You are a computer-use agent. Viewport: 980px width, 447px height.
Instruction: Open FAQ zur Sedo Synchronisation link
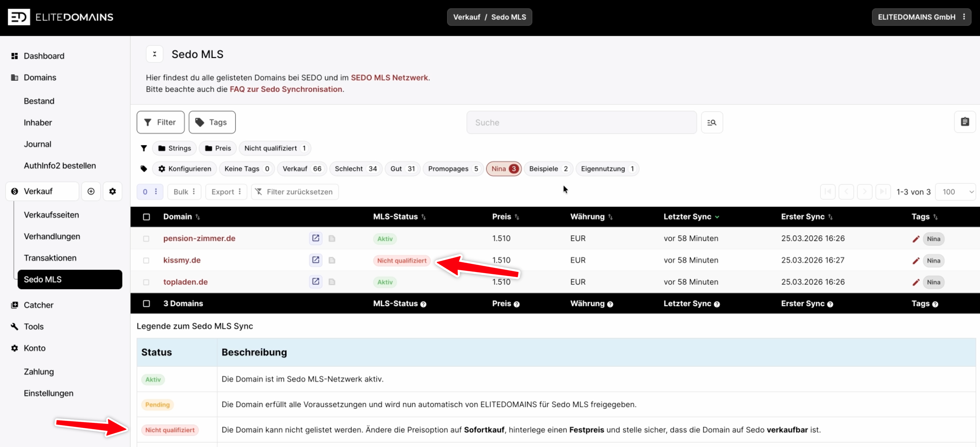coord(286,89)
